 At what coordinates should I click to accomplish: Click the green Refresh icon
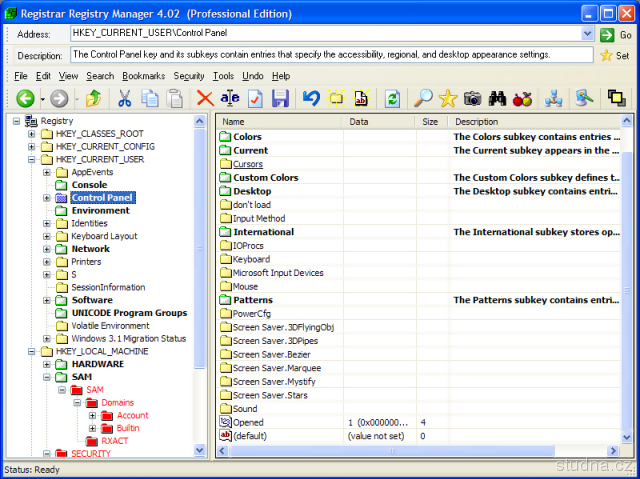tap(392, 98)
